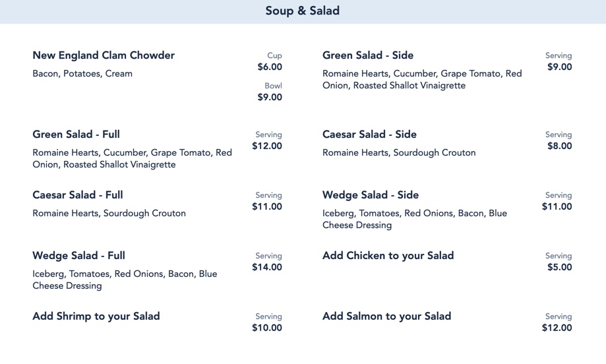Click the Green Salad Full $12.00 price
Viewport: 606px width, 364px height.
coord(267,146)
